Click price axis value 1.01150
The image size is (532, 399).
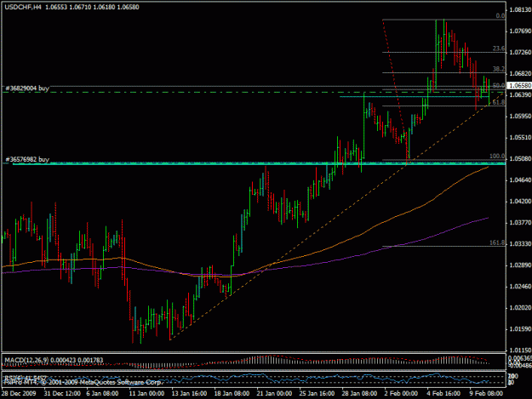pyautogui.click(x=520, y=351)
